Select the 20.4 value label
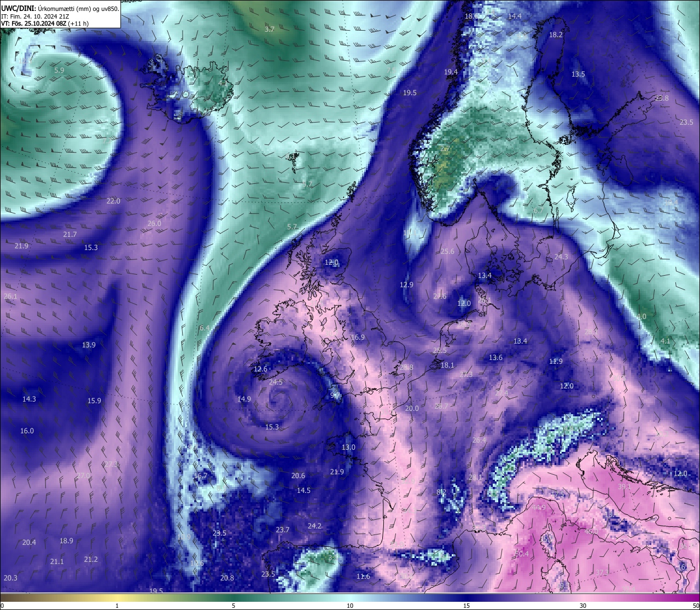The image size is (700, 610). pos(29,543)
